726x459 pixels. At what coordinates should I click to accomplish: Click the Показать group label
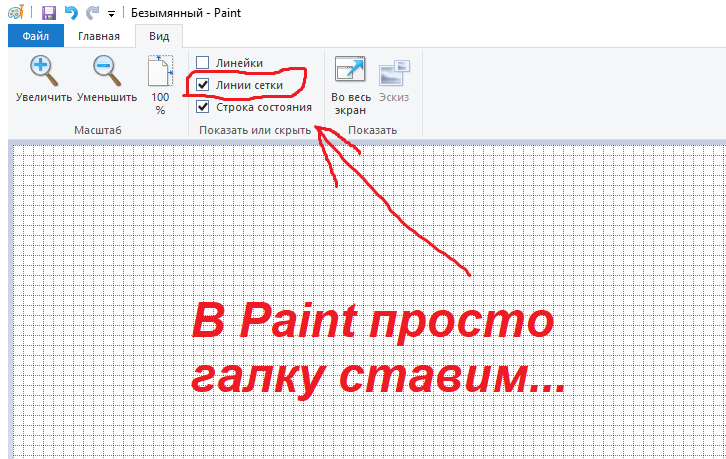(373, 130)
